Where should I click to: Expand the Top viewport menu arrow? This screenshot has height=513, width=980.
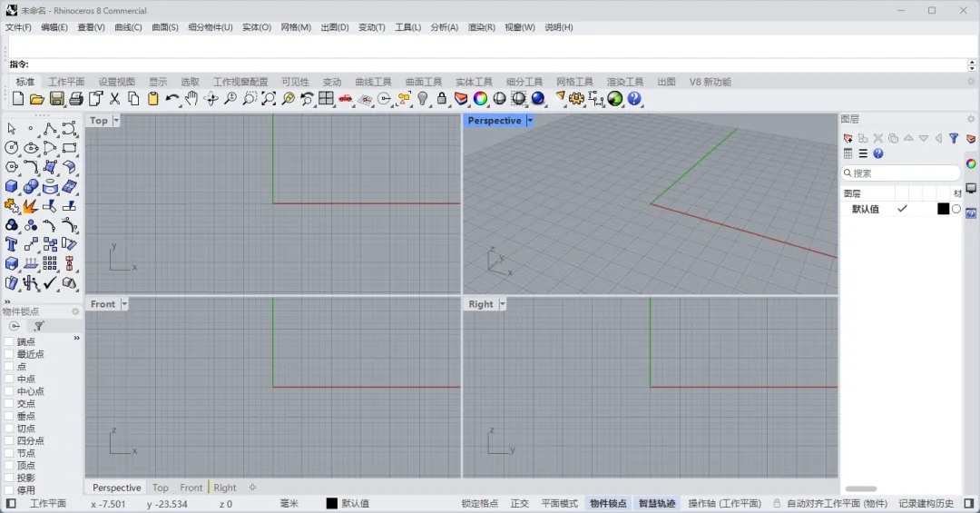pyautogui.click(x=115, y=121)
